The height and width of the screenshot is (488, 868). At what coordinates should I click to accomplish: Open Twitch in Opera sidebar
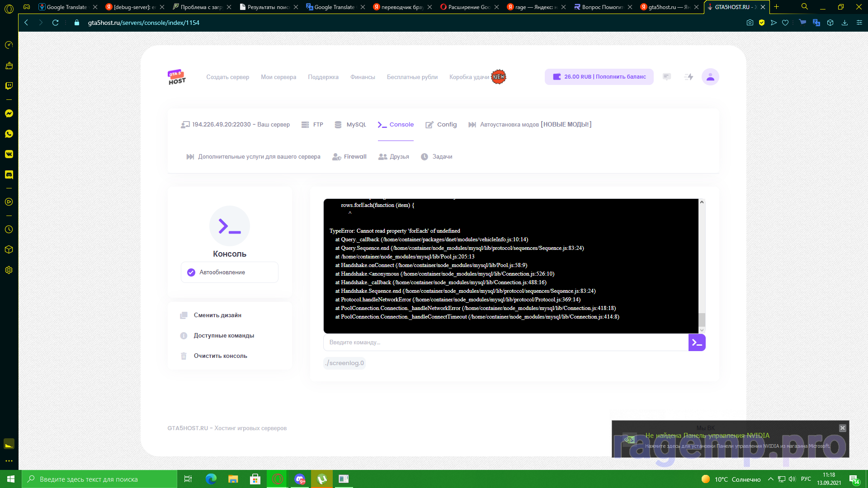[9, 86]
